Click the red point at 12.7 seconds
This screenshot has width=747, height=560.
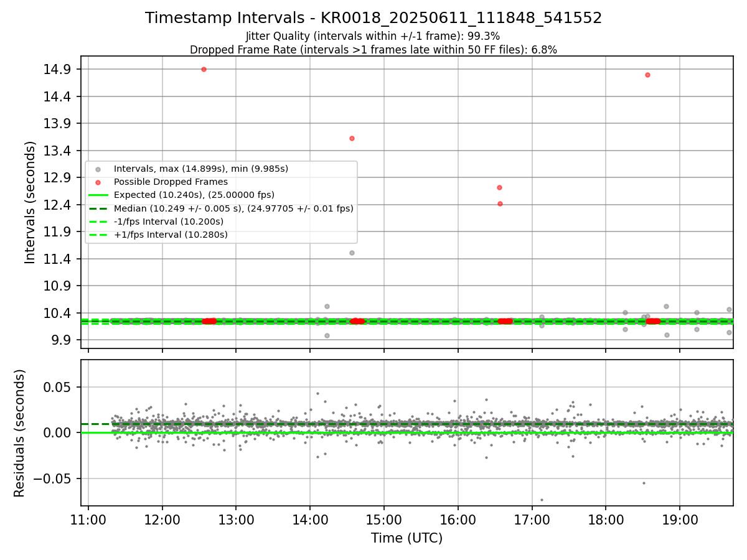point(499,187)
